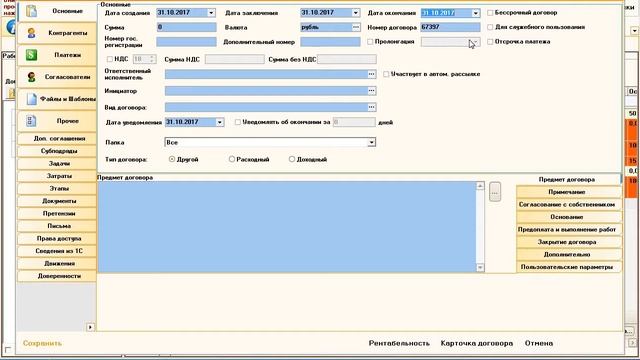640x360 pixels.
Task: Open the Платежи green money icon
Action: pos(31,55)
